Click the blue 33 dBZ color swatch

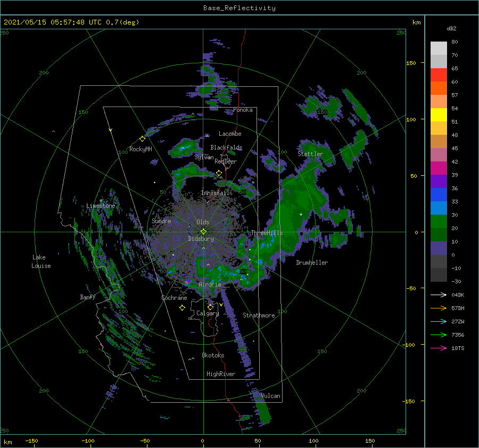point(439,195)
